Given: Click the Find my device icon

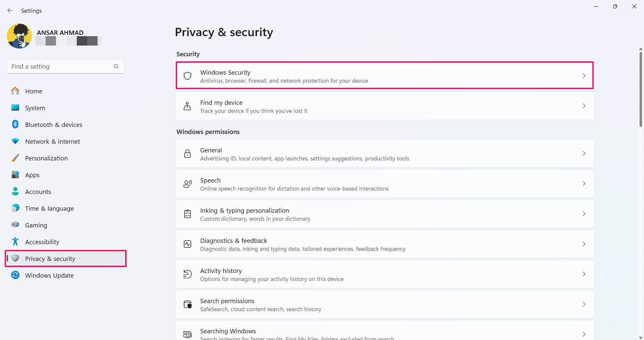Looking at the screenshot, I should click(x=187, y=106).
